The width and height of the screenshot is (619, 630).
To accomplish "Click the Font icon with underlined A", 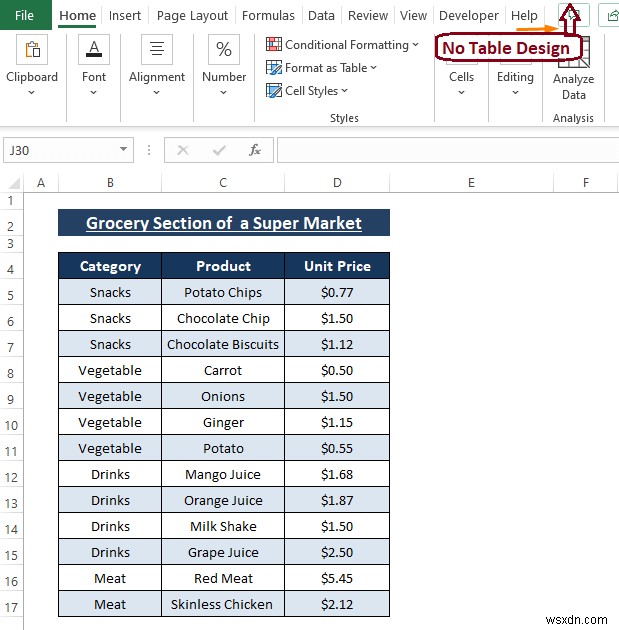I will point(94,49).
